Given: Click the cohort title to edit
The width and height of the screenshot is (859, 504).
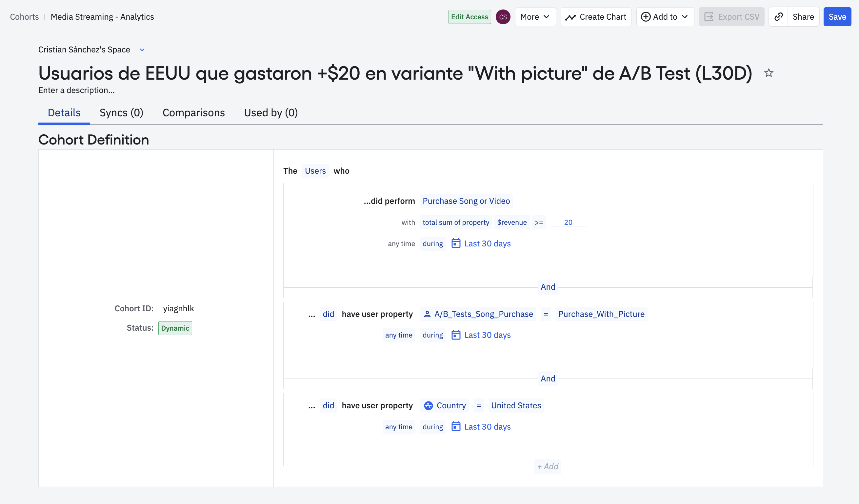Looking at the screenshot, I should pos(395,73).
